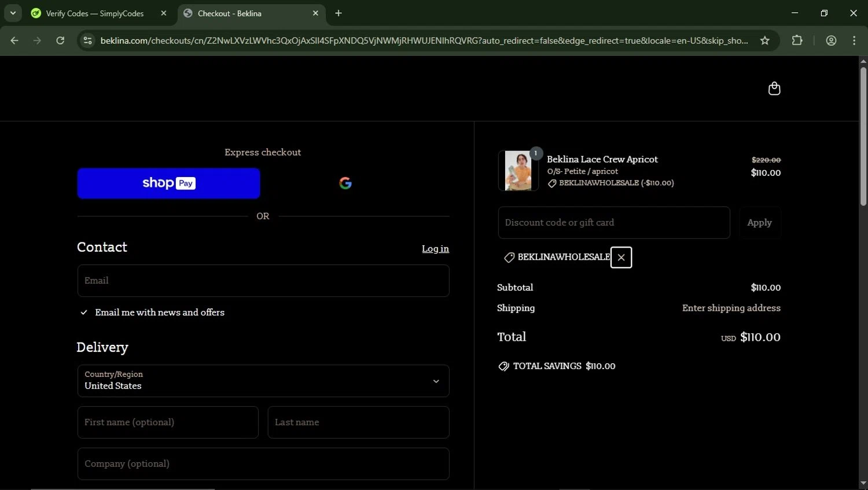Click the Last name field

tap(358, 422)
